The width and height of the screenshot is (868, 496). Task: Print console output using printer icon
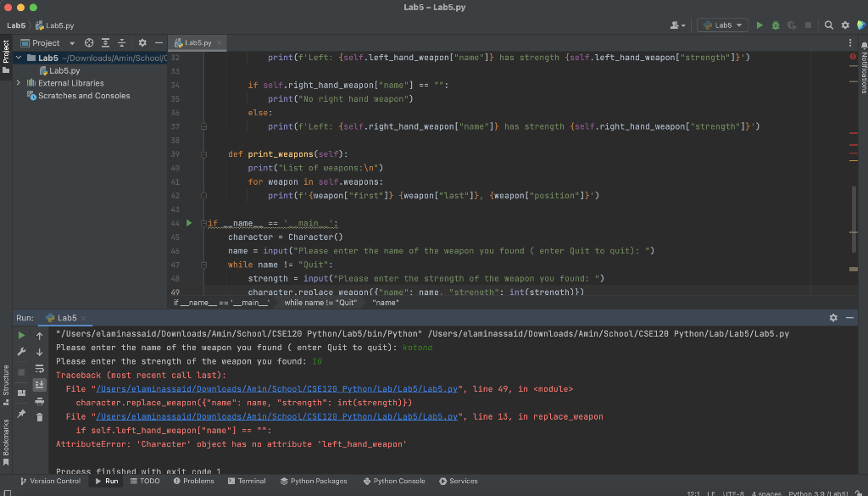pyautogui.click(x=39, y=400)
